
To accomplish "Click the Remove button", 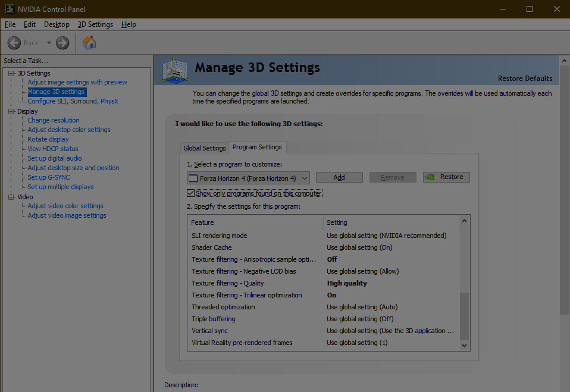I will tap(393, 177).
